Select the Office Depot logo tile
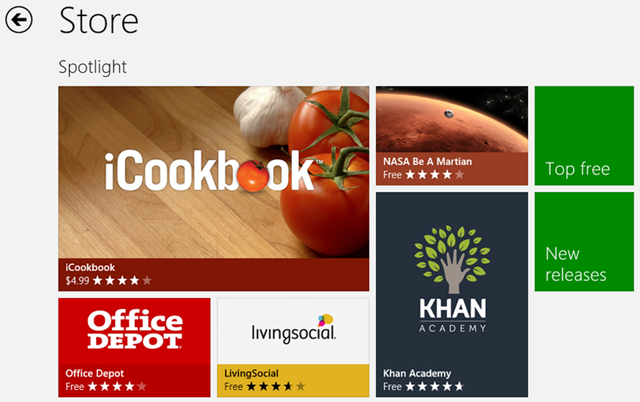This screenshot has height=402, width=640. click(x=134, y=331)
